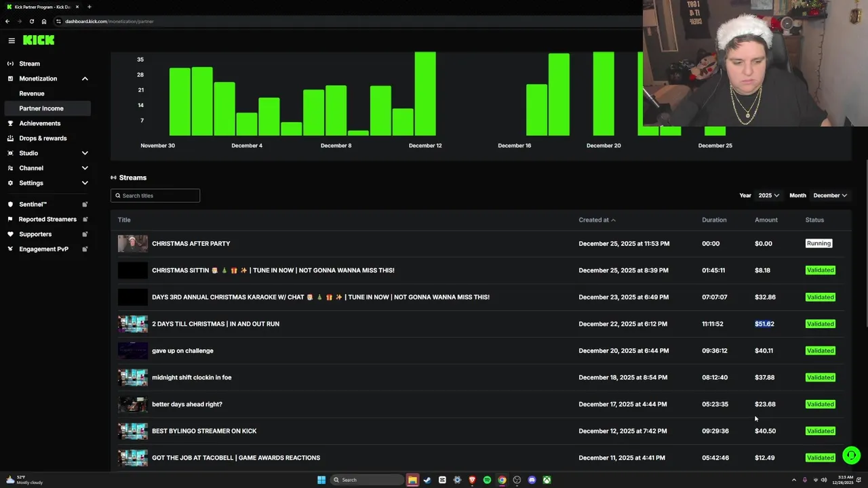868x488 pixels.
Task: Open OBS Studio from taskbar
Action: pyautogui.click(x=517, y=480)
